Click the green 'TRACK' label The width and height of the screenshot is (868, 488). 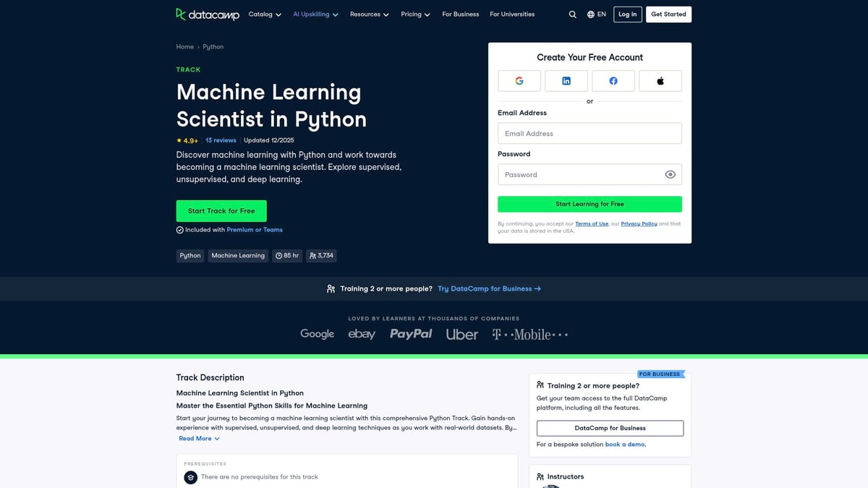(188, 70)
